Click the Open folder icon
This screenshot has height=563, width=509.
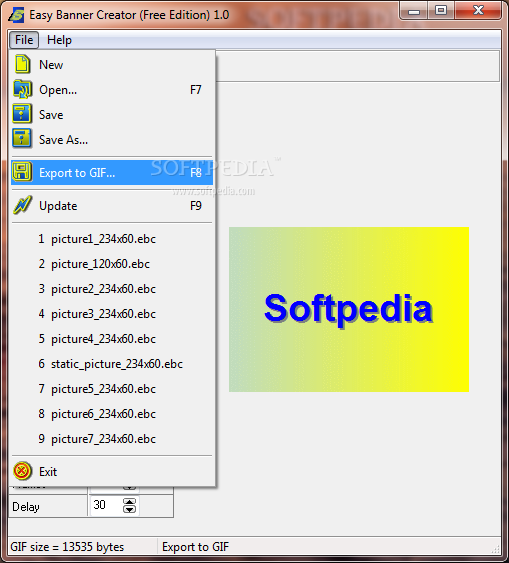point(22,89)
